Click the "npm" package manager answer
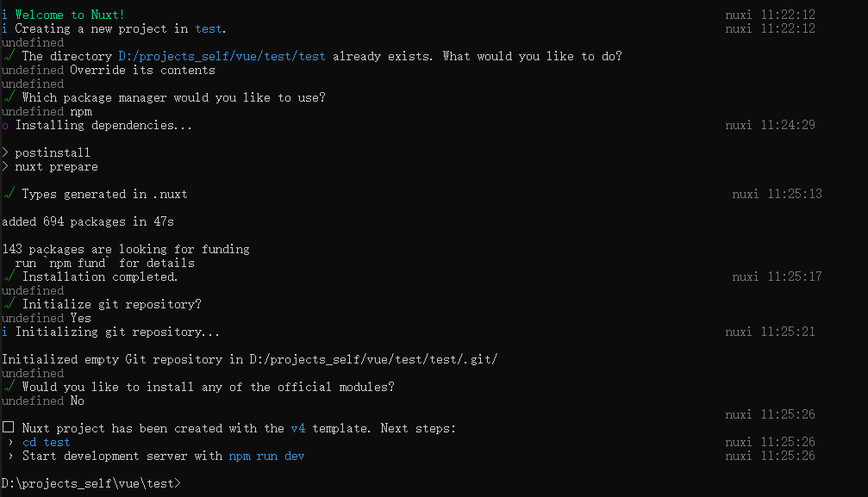The image size is (868, 497). point(80,111)
